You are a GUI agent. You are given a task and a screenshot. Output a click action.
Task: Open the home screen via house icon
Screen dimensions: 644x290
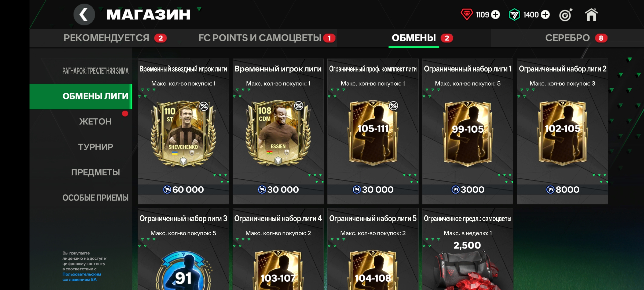pos(591,15)
